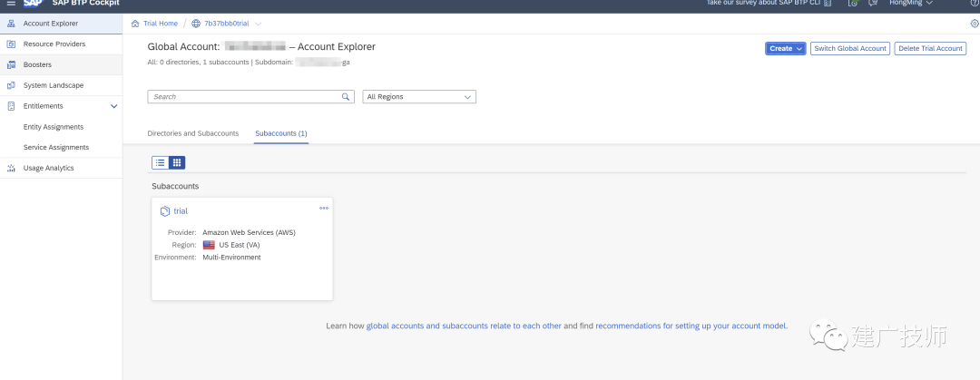Screen dimensions: 980x380
Task: Click the System Landscape sidebar icon
Action: point(11,85)
